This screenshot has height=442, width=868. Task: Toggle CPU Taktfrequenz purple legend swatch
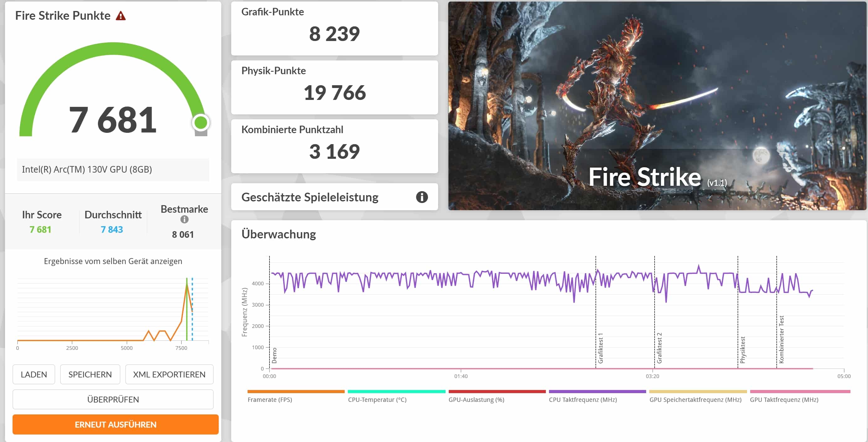pyautogui.click(x=597, y=392)
